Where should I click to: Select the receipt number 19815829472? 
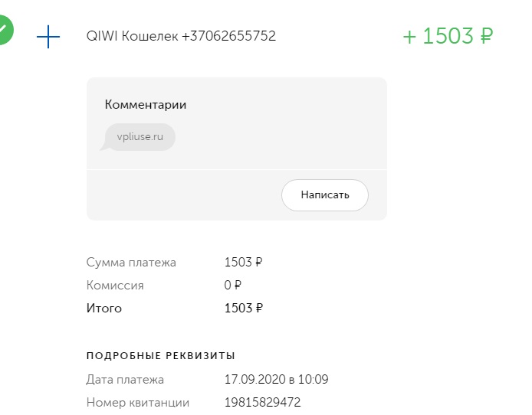(x=262, y=403)
